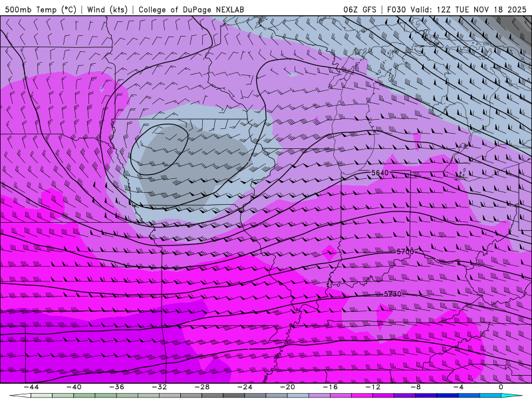Click the -28 colorbar tick label
Screen dimensions: 532x399
tap(202, 387)
